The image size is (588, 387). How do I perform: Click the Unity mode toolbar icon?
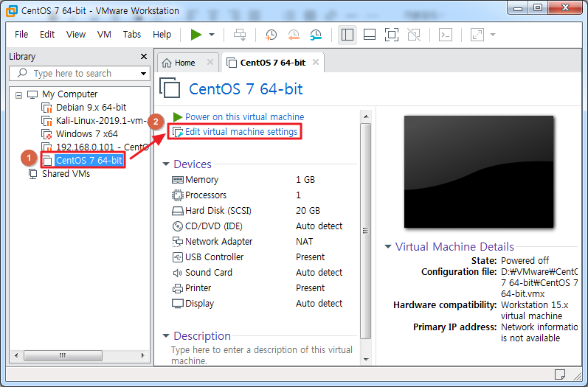[414, 35]
